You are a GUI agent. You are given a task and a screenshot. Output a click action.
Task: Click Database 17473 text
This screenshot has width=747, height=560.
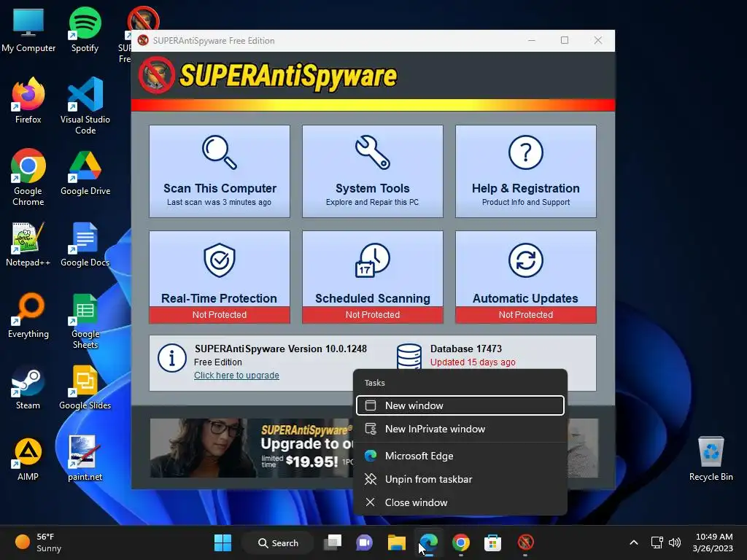(x=465, y=349)
